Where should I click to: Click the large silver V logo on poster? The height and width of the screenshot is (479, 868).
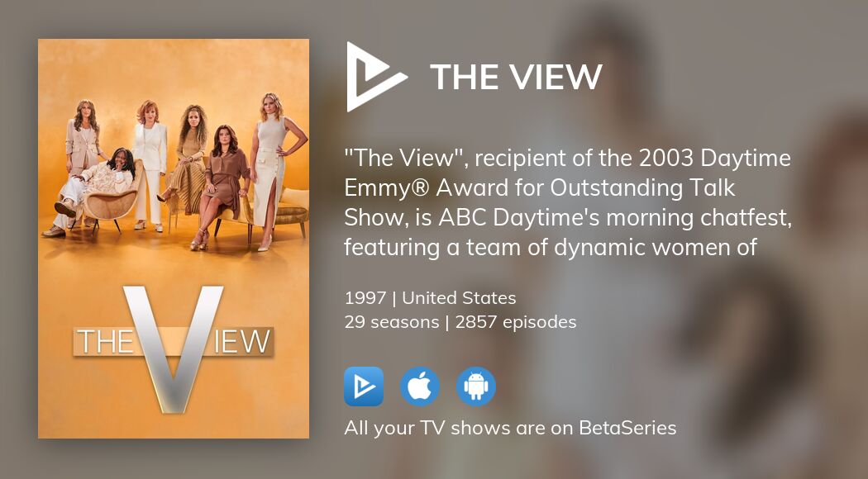[174, 349]
